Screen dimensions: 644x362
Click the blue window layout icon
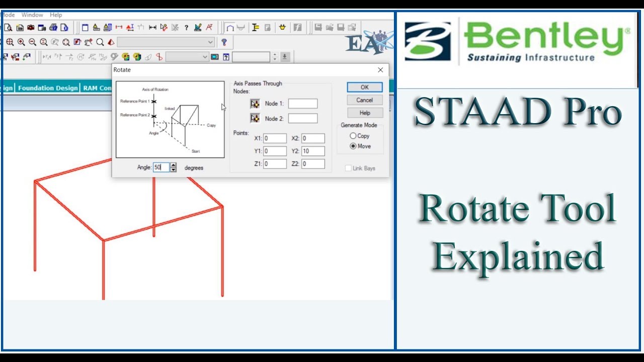coord(85,27)
